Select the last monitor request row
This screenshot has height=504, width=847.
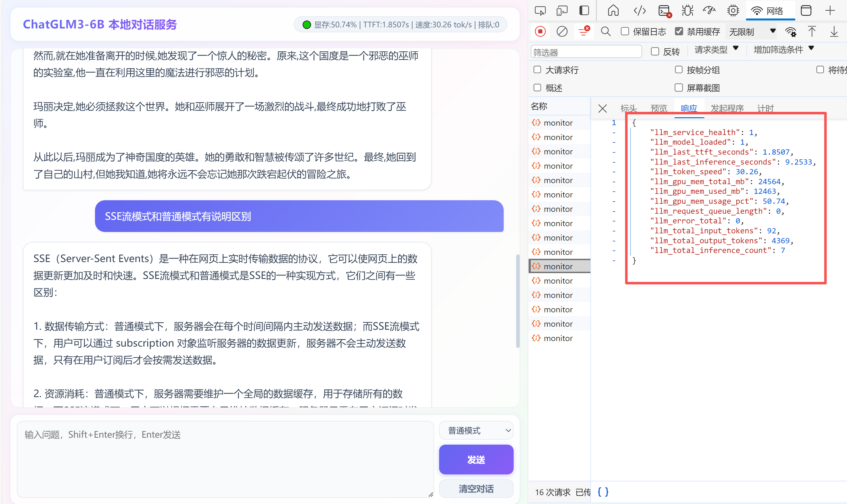559,338
